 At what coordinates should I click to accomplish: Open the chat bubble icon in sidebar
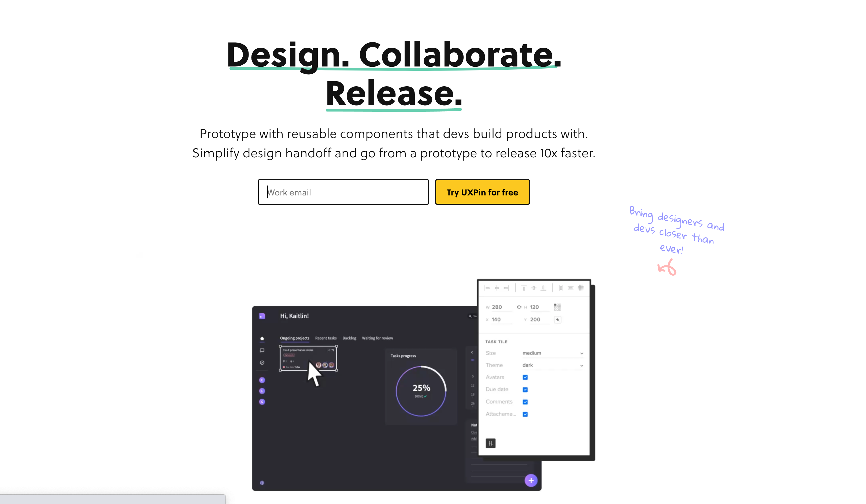(x=262, y=351)
